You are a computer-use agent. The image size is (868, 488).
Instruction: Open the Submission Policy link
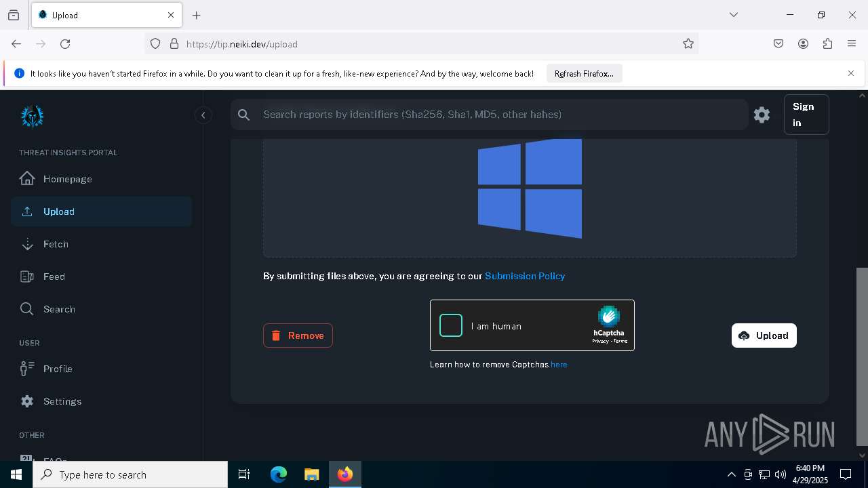[x=525, y=276]
